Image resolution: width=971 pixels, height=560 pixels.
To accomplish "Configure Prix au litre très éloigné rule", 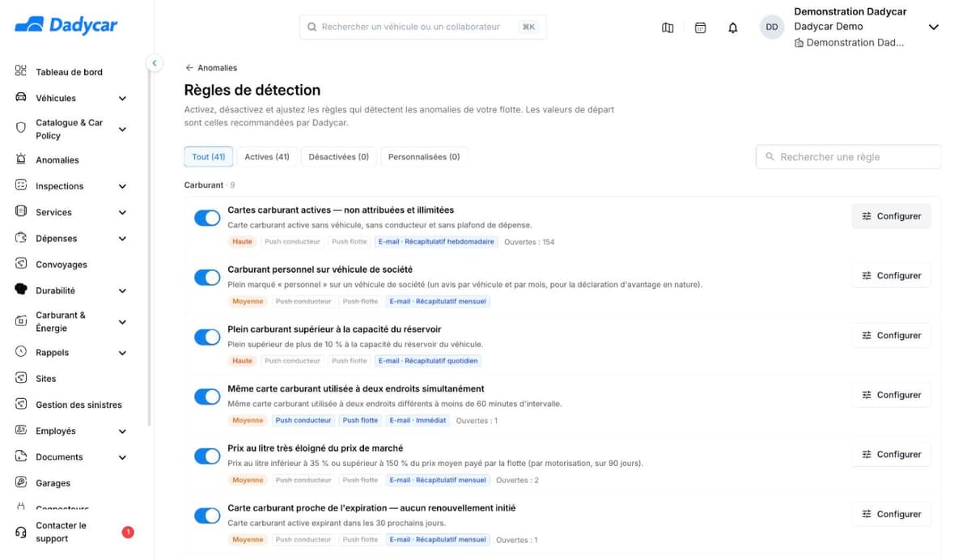I will (891, 454).
